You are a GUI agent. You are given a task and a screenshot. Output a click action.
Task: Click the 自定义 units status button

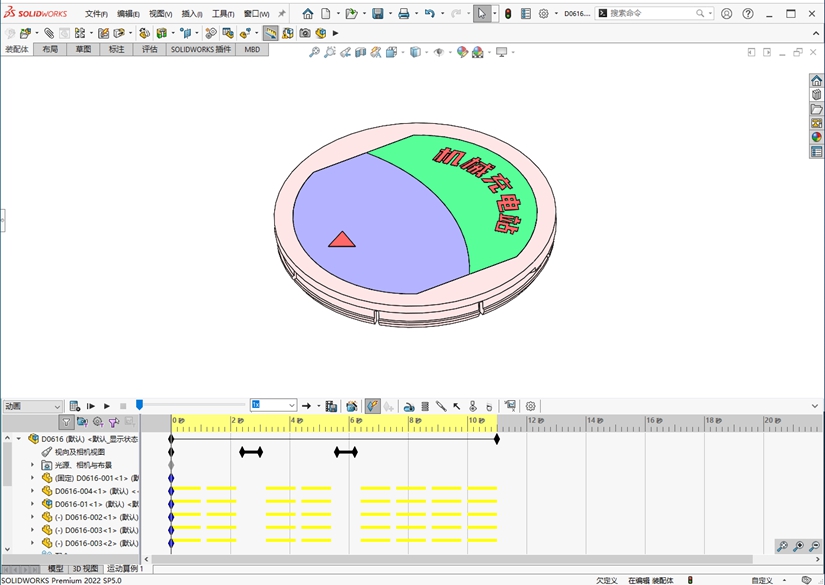pyautogui.click(x=763, y=580)
